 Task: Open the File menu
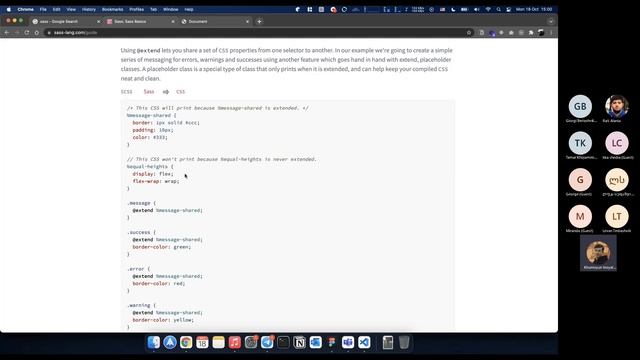(43, 9)
